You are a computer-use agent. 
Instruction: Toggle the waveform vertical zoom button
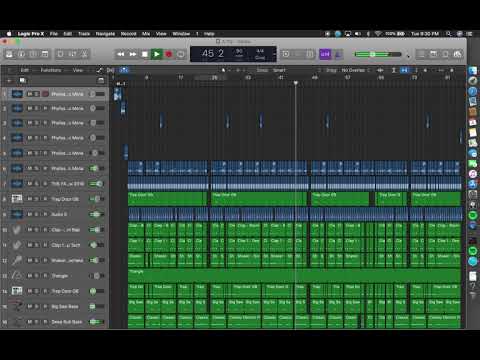coord(380,70)
